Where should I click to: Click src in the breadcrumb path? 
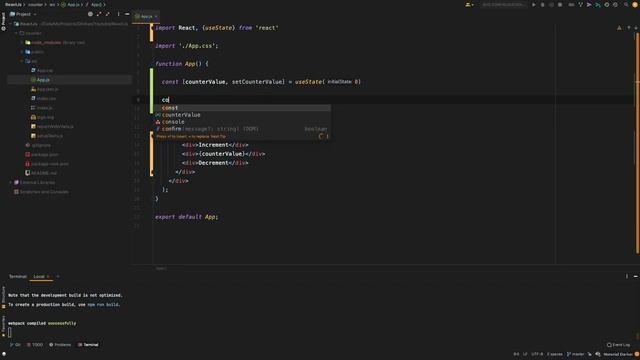coord(52,4)
